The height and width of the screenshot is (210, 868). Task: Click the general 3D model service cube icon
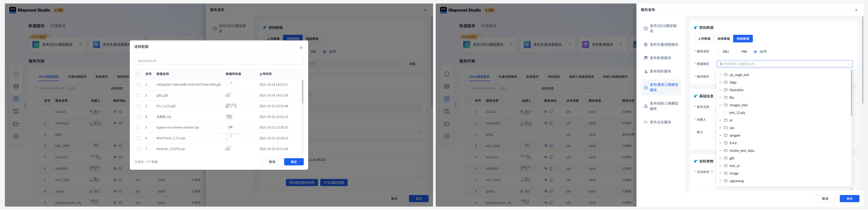tap(646, 88)
